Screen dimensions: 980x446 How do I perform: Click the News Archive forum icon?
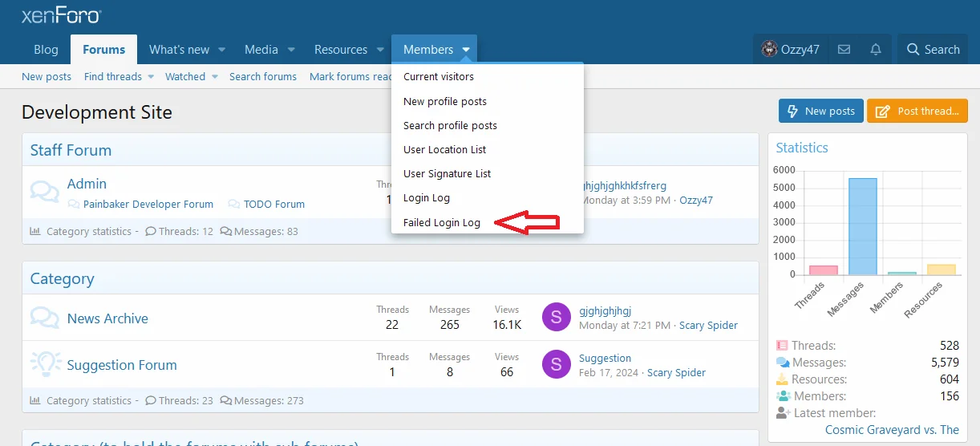(x=45, y=318)
